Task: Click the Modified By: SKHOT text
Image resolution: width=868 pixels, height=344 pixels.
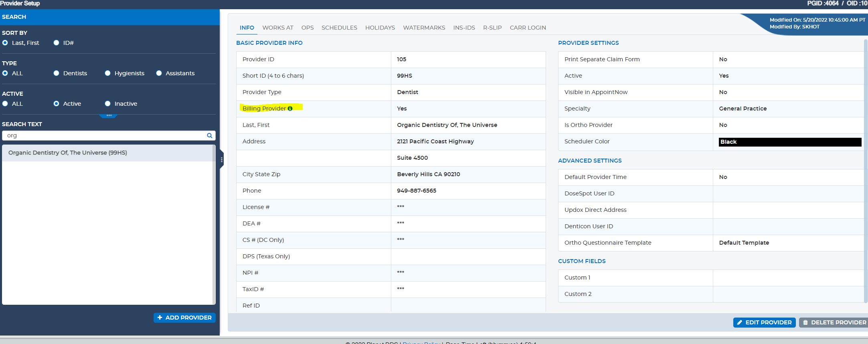Action: [795, 27]
